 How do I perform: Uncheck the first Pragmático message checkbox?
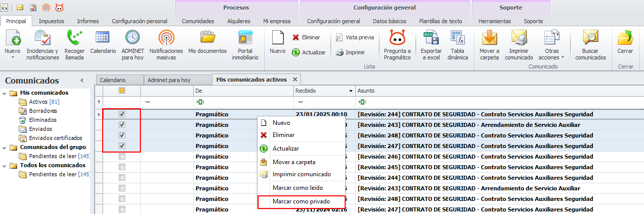122,114
